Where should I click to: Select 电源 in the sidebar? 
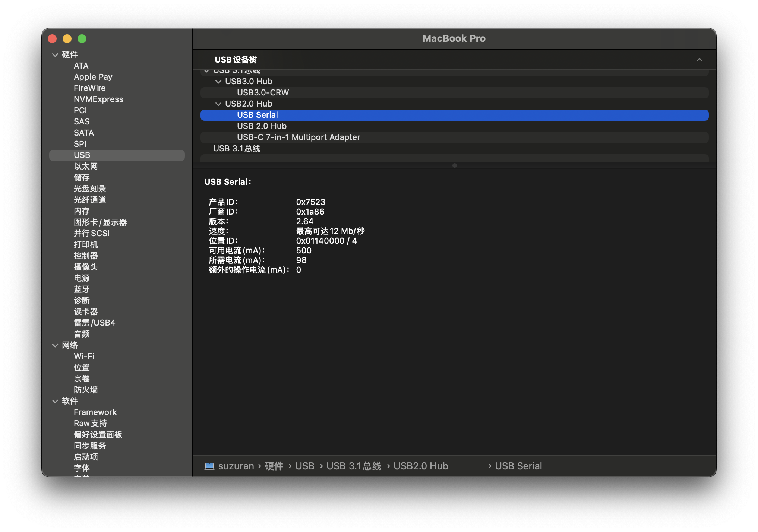pyautogui.click(x=117, y=278)
